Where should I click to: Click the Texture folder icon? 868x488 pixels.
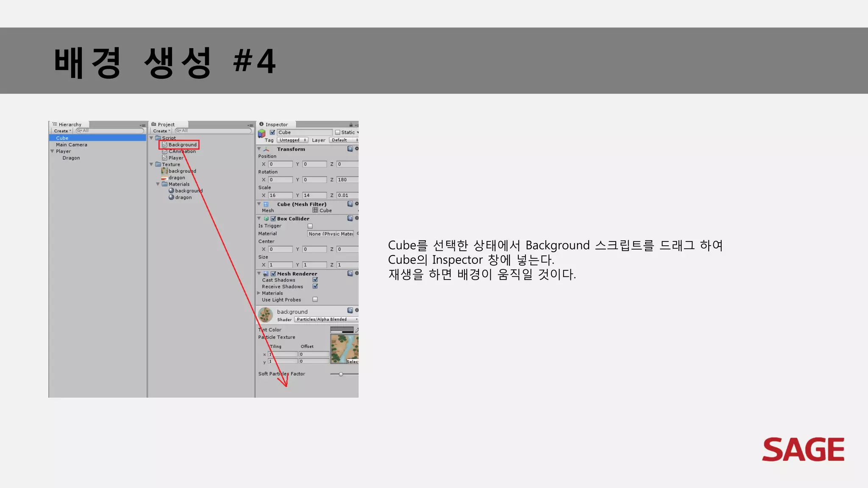pos(158,164)
